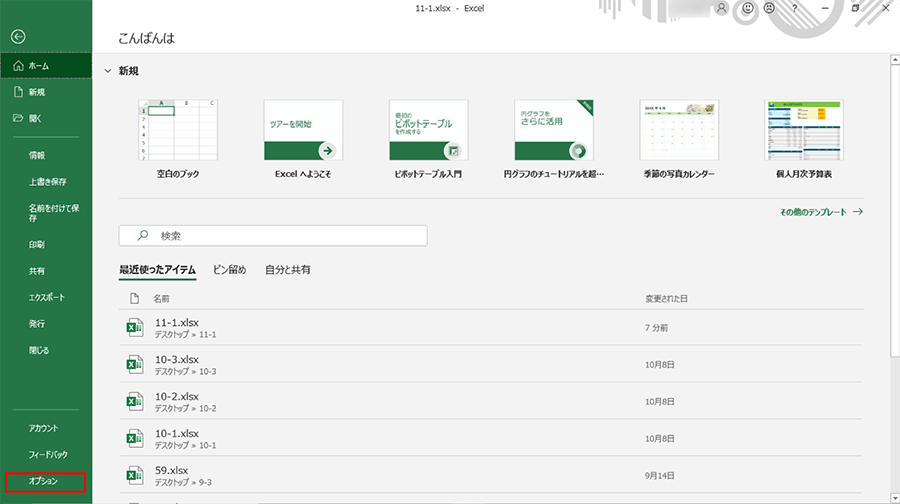
Task: Click arrow icon next to その他のテンプレート
Action: [x=858, y=212]
